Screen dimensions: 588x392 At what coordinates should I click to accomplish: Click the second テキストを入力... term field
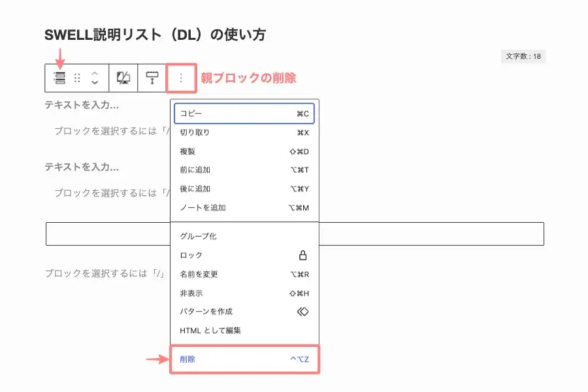(82, 167)
